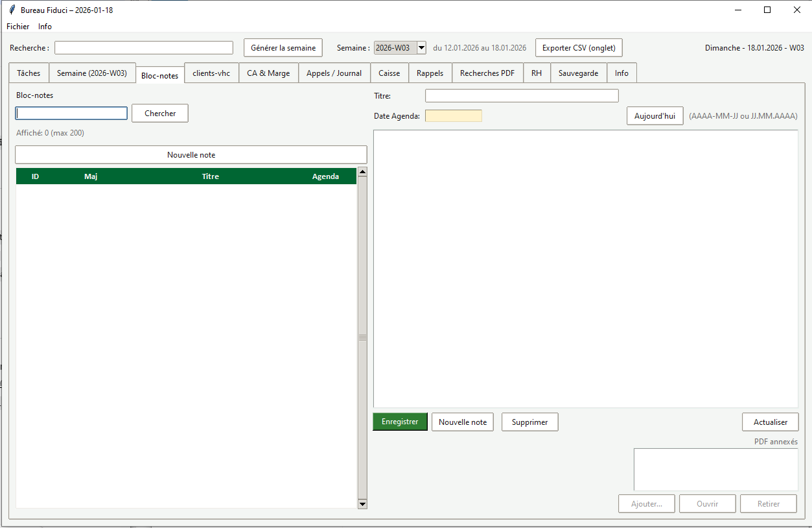Screen dimensions: 812x528
Task: Go to the Appels / Journal tab
Action: click(334, 73)
